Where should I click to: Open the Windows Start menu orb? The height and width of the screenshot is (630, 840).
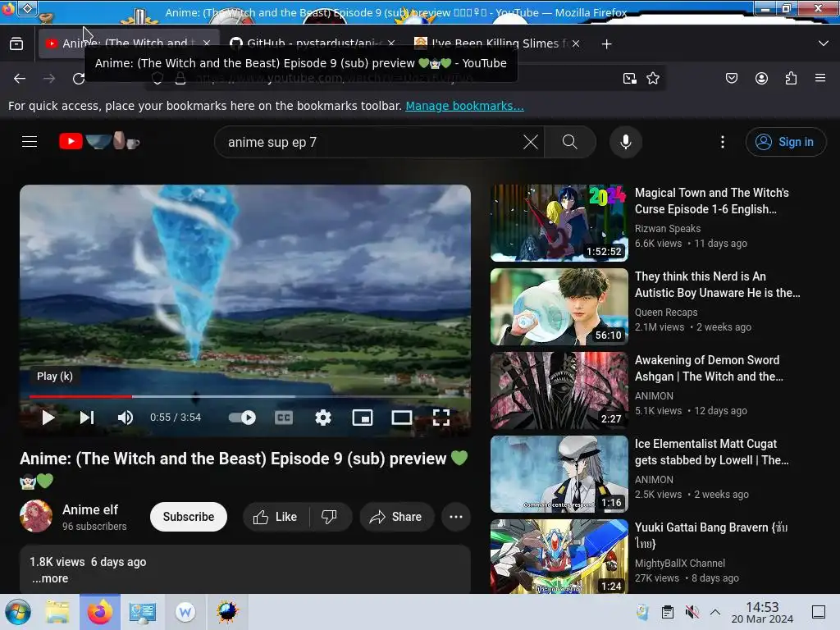[x=18, y=612]
